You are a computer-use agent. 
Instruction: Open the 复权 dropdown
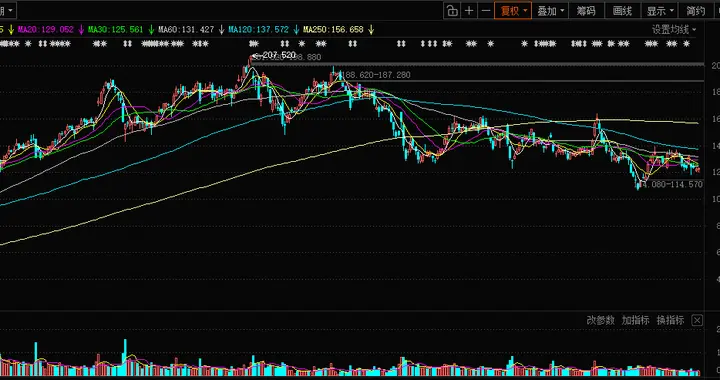click(513, 11)
